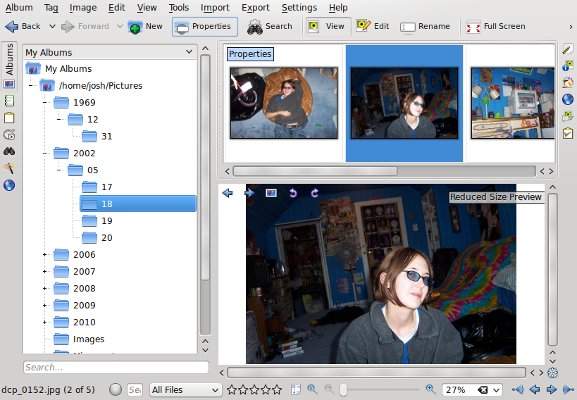The image size is (577, 400).
Task: Click the Search binoculars toolbar button
Action: [x=270, y=26]
